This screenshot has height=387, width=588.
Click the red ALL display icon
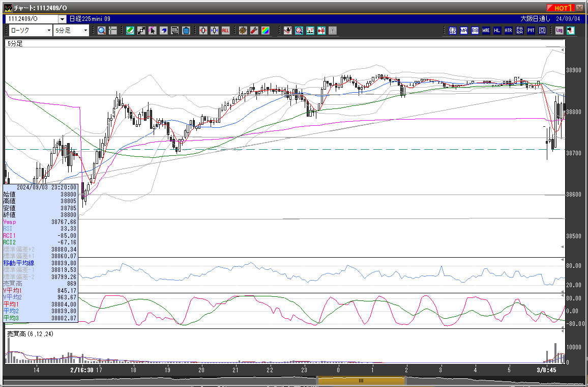[x=225, y=31]
